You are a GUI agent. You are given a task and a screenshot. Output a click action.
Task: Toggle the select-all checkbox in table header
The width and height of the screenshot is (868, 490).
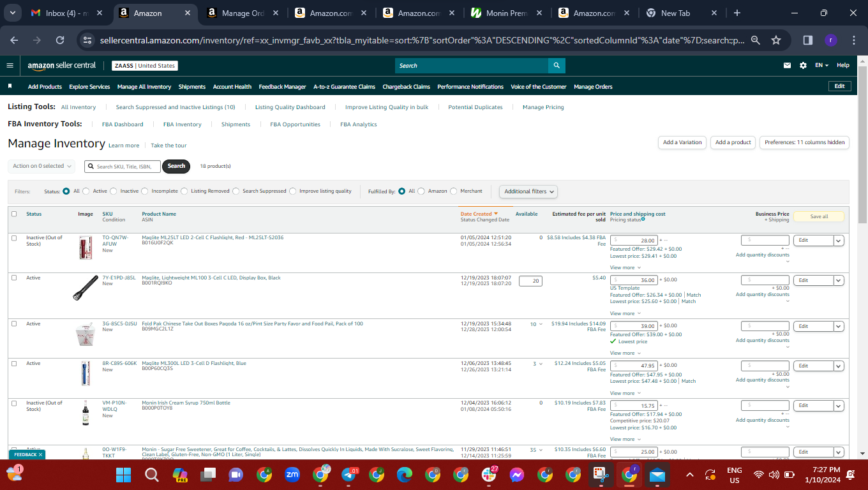pos(14,214)
